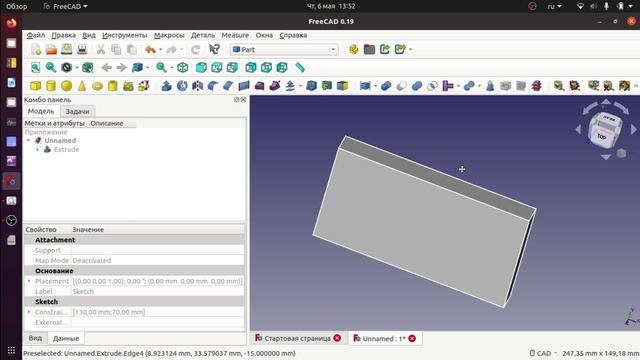The image size is (640, 360).
Task: Open the Окна menu
Action: [x=264, y=35]
